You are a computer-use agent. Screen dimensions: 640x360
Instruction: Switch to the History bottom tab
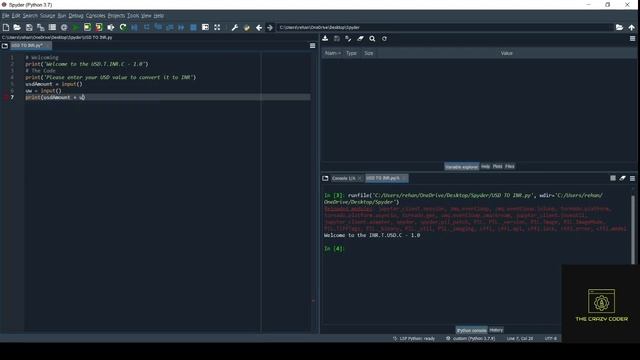point(496,330)
